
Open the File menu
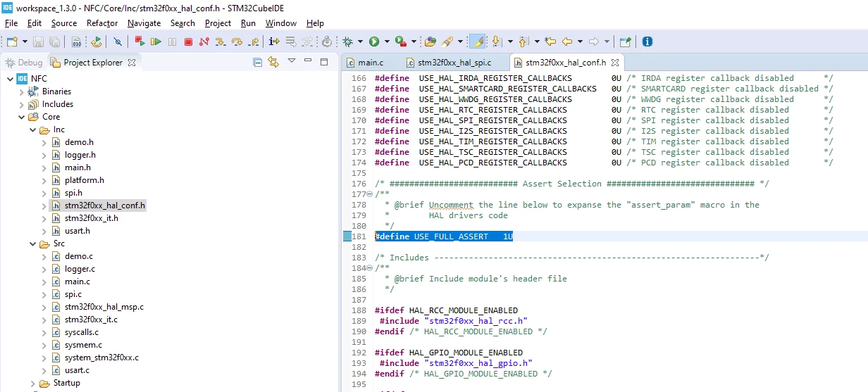(11, 23)
